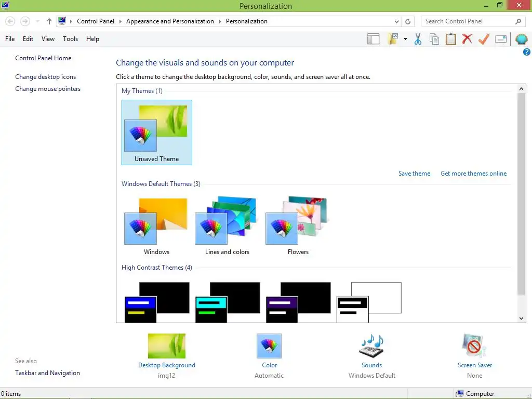Click the Personalization breadcrumb
The image size is (532, 399).
tap(247, 21)
